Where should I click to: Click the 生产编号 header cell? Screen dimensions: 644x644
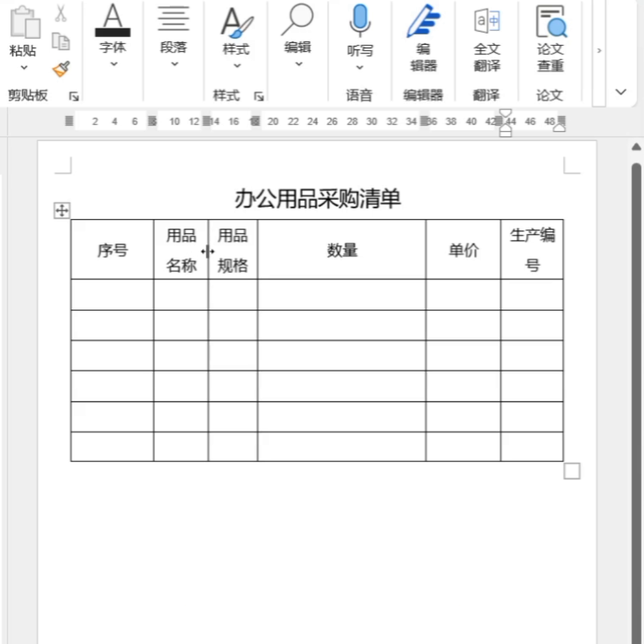click(532, 250)
